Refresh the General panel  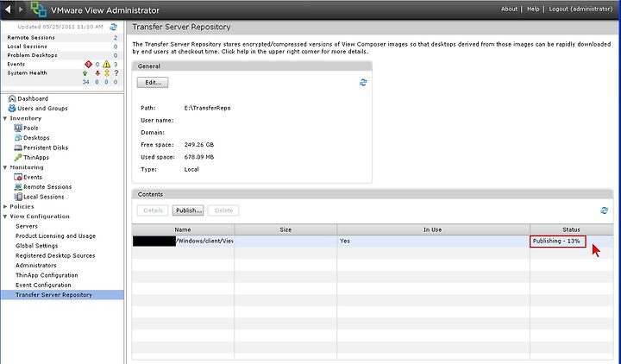(x=363, y=83)
